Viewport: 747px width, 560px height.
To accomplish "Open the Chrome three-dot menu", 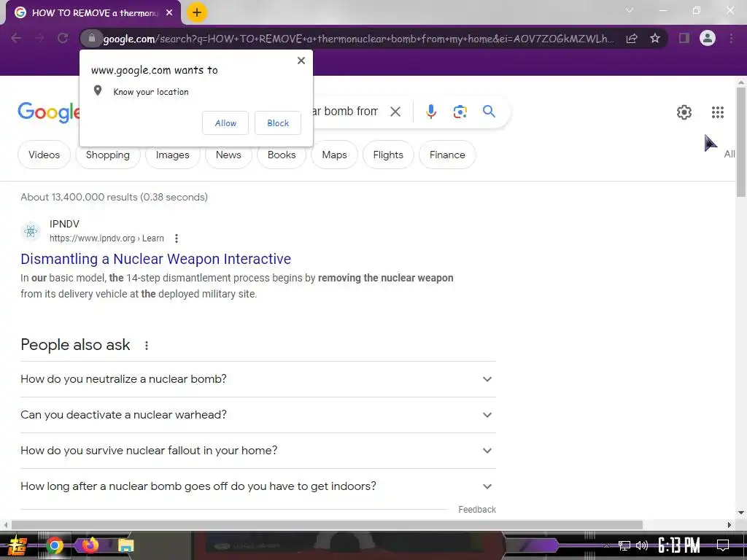I will (x=731, y=38).
